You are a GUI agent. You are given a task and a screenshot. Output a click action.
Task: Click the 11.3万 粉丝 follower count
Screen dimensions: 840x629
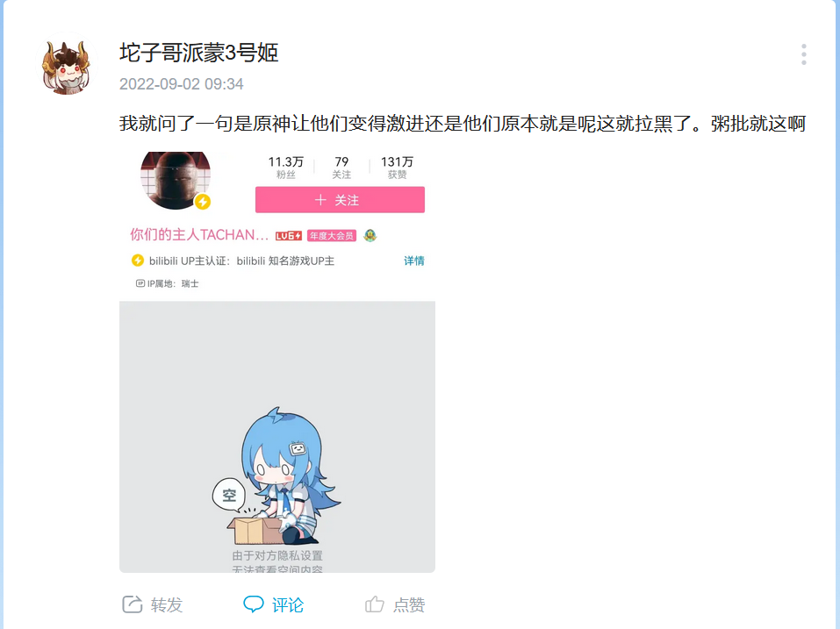[x=285, y=167]
